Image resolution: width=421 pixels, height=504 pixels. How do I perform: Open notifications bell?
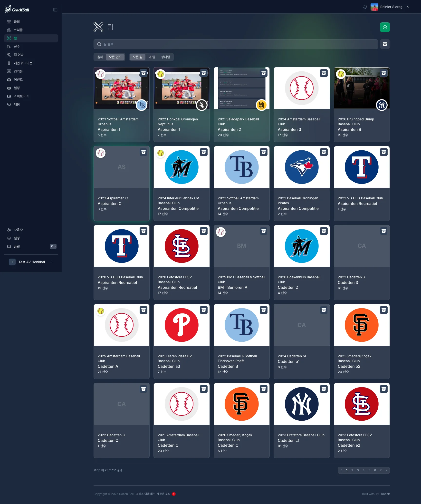[x=365, y=7]
